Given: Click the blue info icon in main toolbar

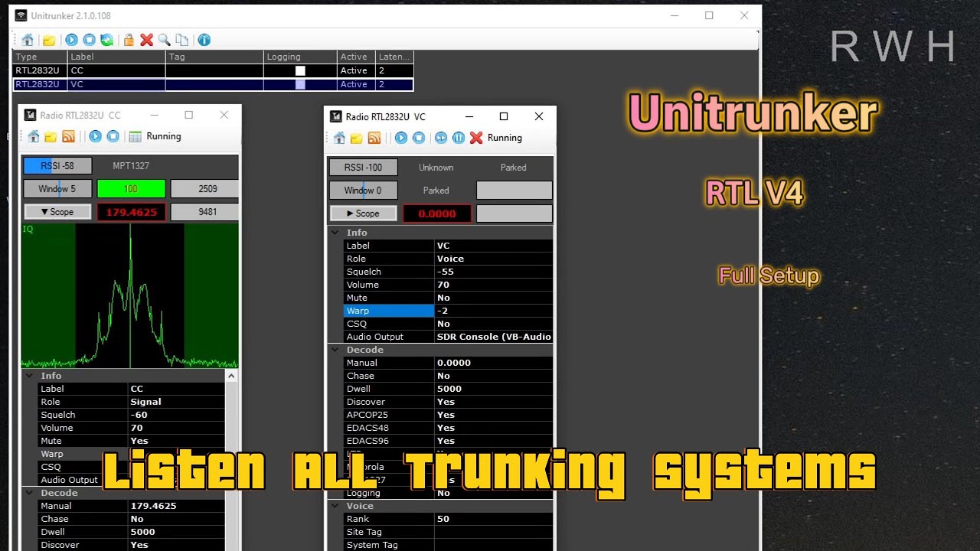Looking at the screenshot, I should (204, 40).
